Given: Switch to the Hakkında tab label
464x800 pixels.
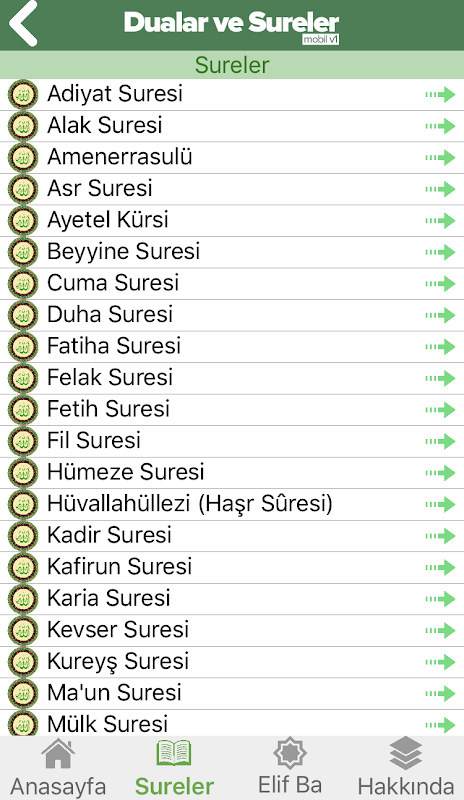Looking at the screenshot, I should pos(406,786).
